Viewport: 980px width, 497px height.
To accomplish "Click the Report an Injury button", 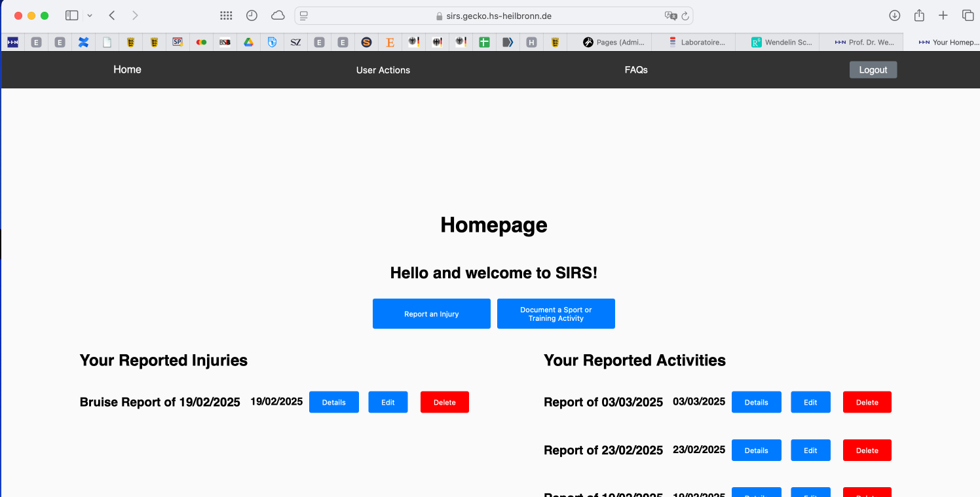I will (431, 314).
